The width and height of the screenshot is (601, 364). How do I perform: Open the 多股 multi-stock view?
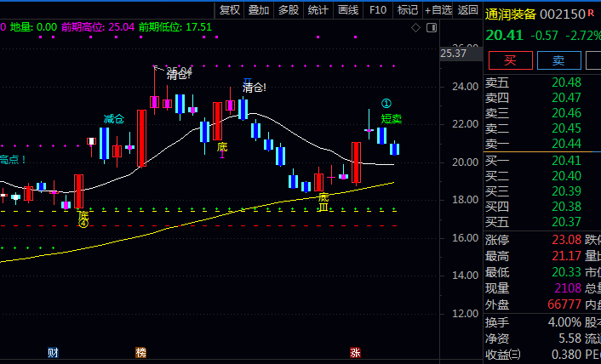(289, 10)
